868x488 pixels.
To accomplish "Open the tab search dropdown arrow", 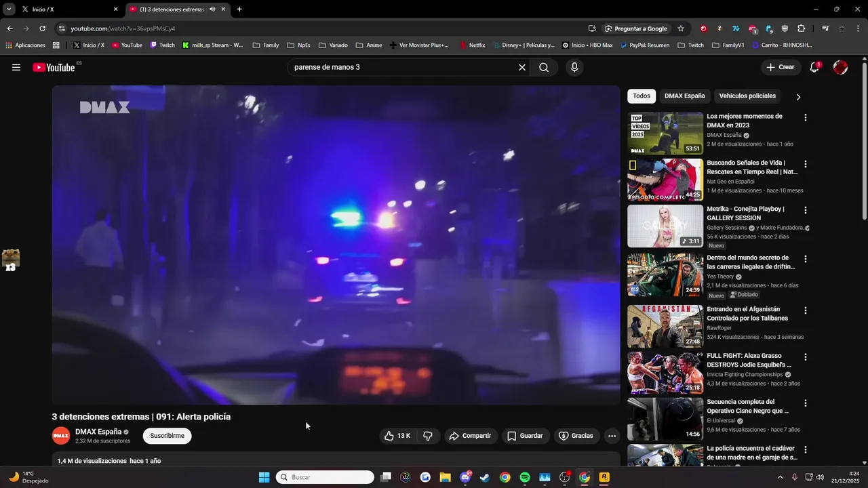I will 9,9.
